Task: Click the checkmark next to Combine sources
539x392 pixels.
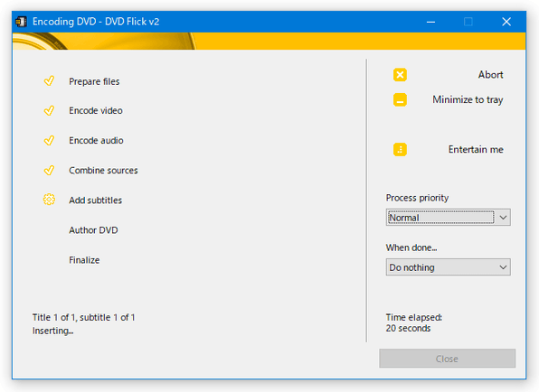Action: pos(49,170)
